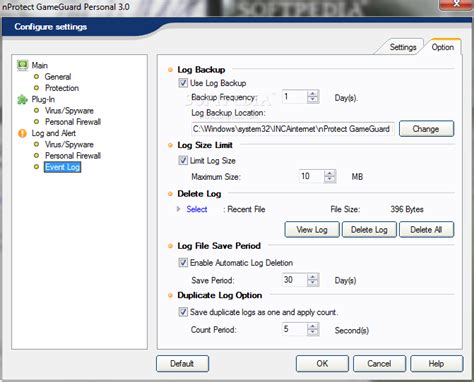This screenshot has width=474, height=382.
Task: Click the View Log button
Action: 312,230
